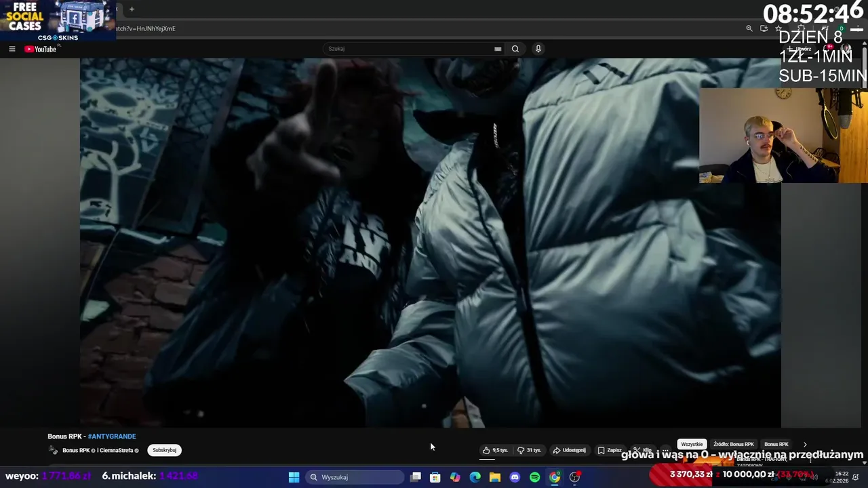The width and height of the screenshot is (868, 488).
Task: Open the OBS Studio taskbar icon
Action: pos(574,477)
